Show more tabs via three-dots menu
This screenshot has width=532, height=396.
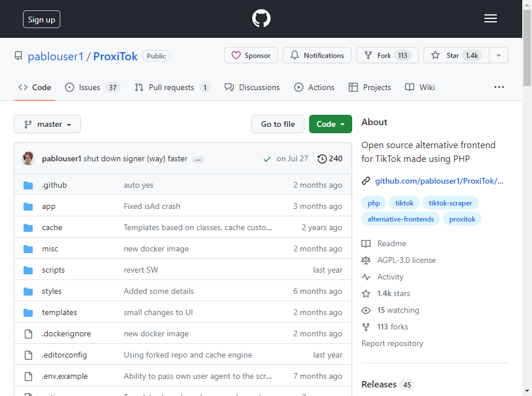coord(499,87)
